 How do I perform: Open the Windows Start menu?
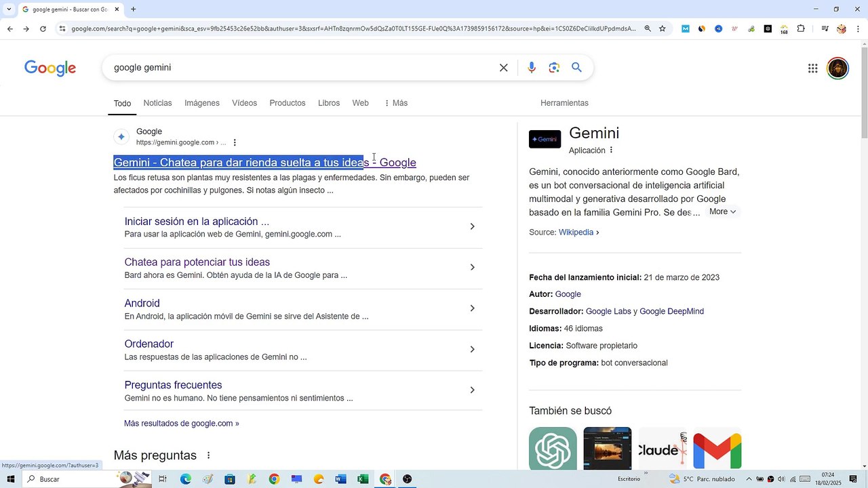click(10, 479)
